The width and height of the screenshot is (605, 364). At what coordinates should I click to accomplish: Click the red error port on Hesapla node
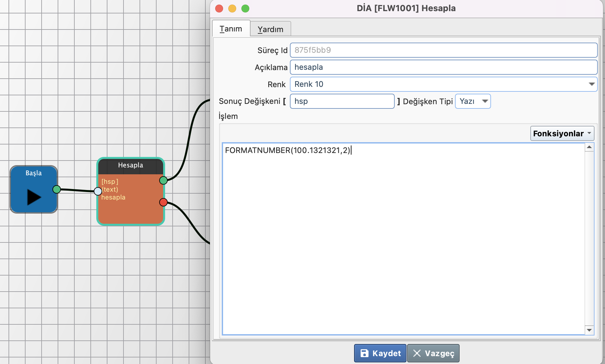click(163, 202)
